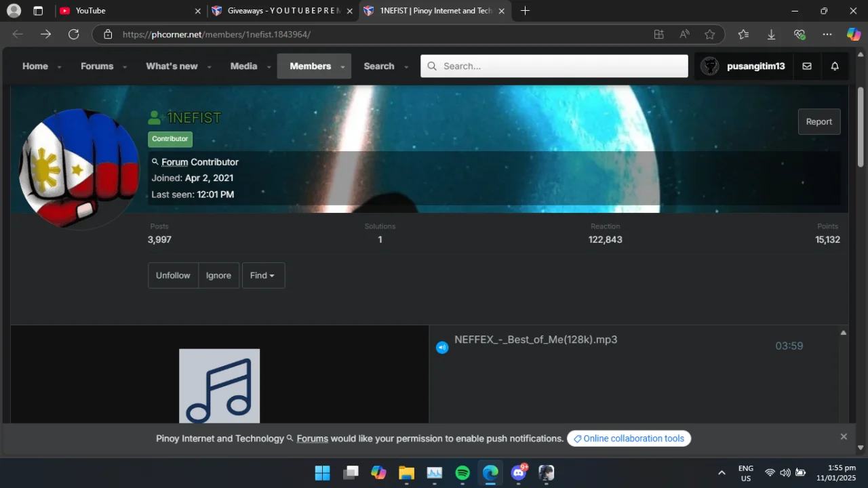Expand the What's new dropdown arrow
Image resolution: width=868 pixels, height=488 pixels.
tap(209, 66)
